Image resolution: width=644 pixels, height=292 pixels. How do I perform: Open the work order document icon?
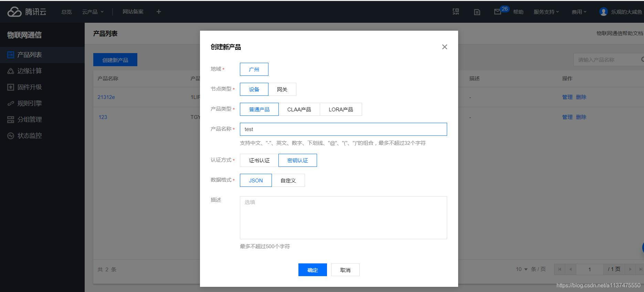tap(477, 12)
